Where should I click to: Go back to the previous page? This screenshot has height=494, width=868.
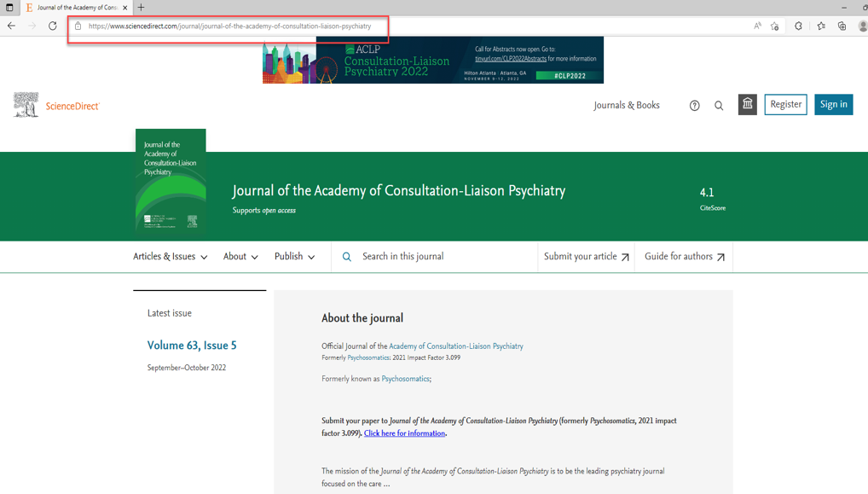(x=11, y=26)
